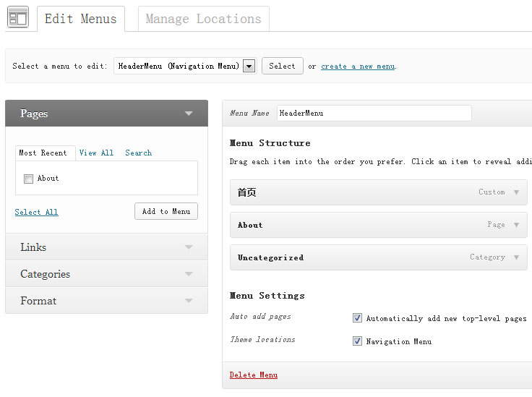Uncheck Navigation Menu theme location

357,341
